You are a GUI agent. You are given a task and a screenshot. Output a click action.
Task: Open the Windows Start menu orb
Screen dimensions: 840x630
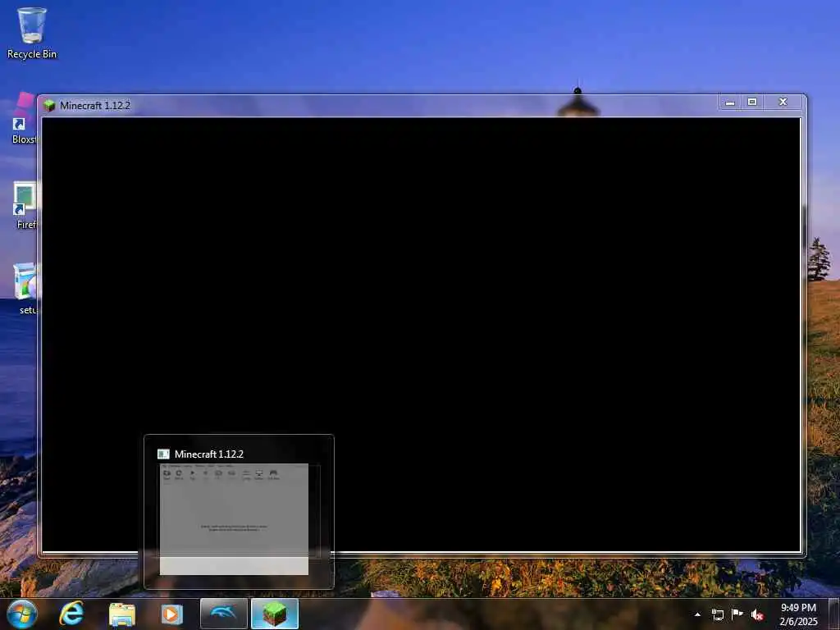[x=22, y=614]
